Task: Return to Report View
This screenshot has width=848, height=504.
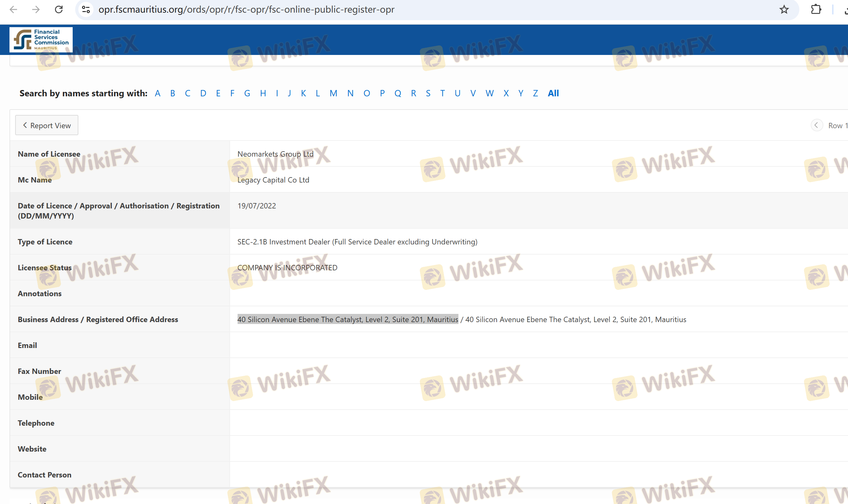Action: pos(47,125)
